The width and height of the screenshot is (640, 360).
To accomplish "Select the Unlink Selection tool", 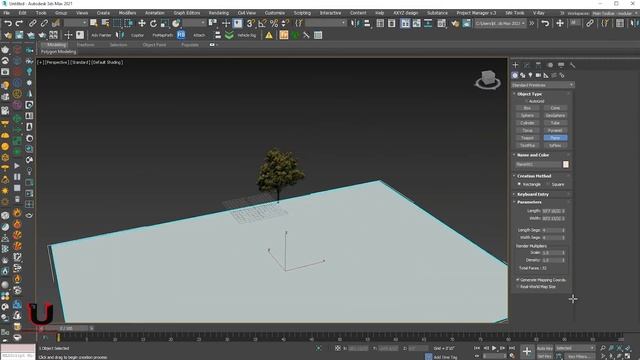I will 44,23.
